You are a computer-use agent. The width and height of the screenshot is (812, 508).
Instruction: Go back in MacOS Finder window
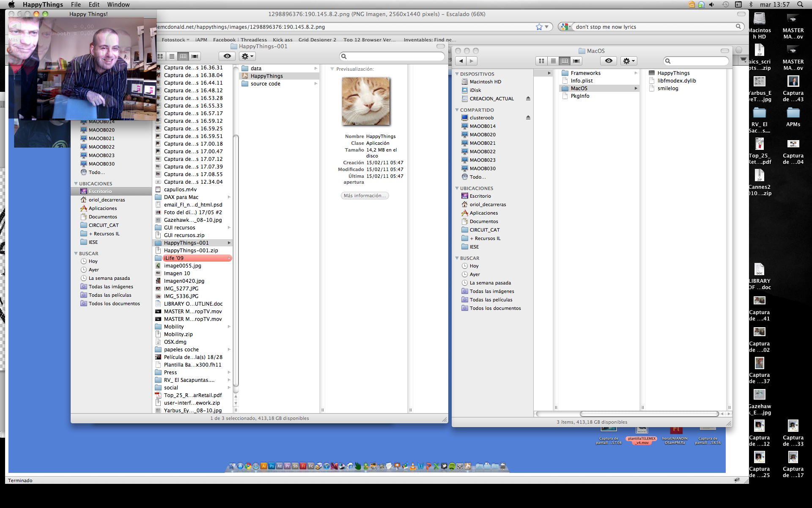click(x=461, y=61)
